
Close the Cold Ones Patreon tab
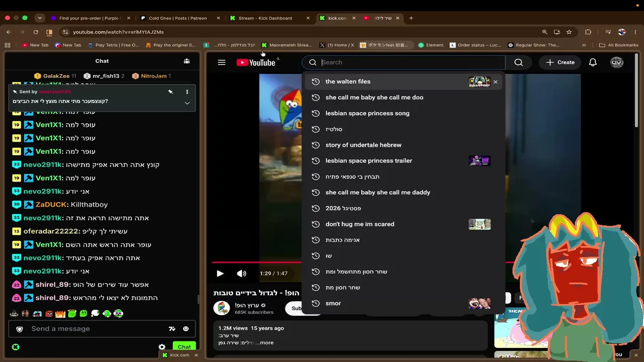click(218, 18)
